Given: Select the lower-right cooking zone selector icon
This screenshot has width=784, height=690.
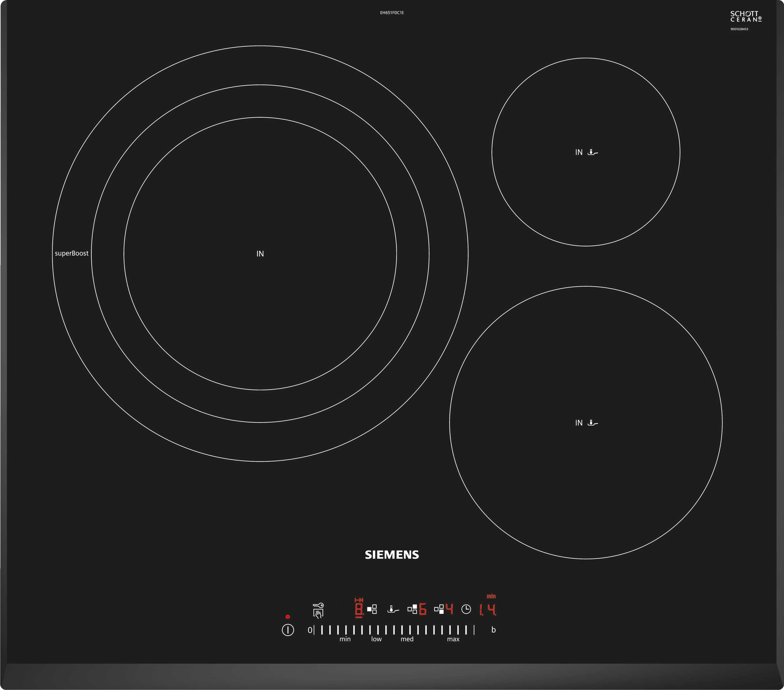Looking at the screenshot, I should [439, 609].
